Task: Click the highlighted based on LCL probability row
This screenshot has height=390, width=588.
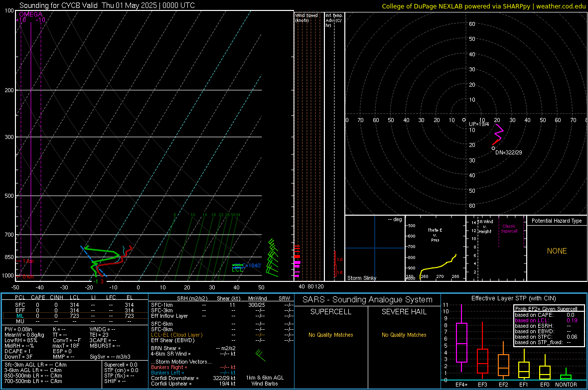Action: (546, 320)
